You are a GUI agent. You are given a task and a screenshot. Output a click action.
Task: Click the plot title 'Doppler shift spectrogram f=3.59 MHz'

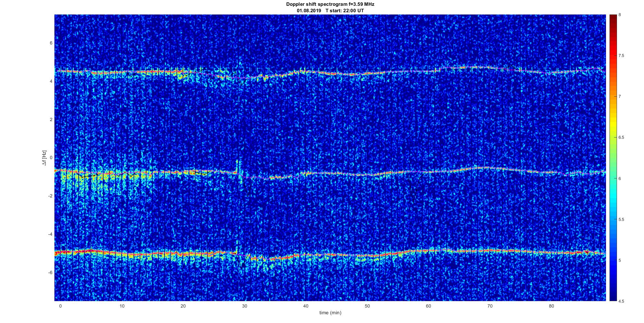coord(330,4)
